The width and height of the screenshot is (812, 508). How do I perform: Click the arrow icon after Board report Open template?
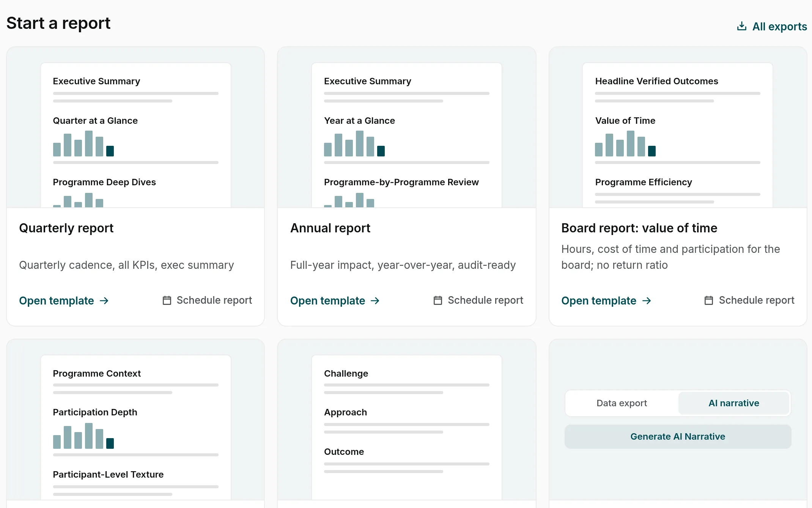(647, 301)
